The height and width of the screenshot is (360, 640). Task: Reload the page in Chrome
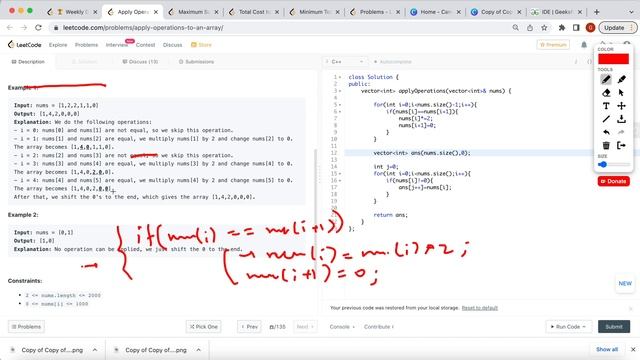coord(38,28)
